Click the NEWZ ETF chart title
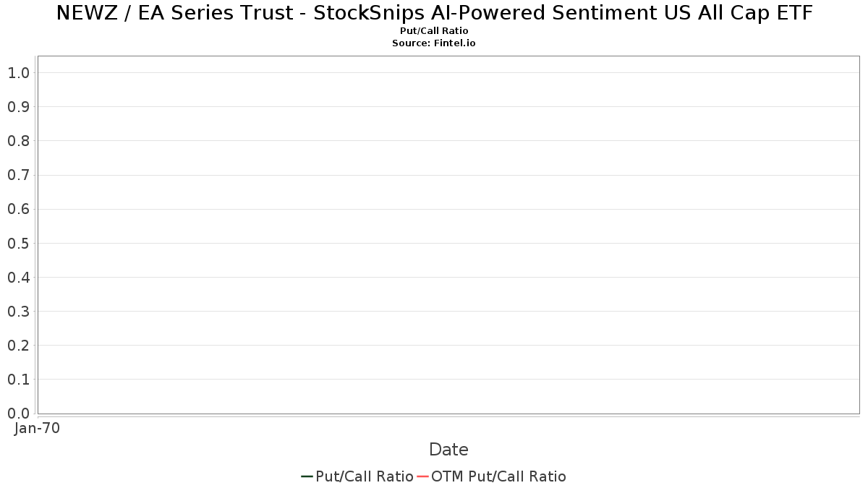This screenshot has width=868, height=488. click(x=434, y=13)
